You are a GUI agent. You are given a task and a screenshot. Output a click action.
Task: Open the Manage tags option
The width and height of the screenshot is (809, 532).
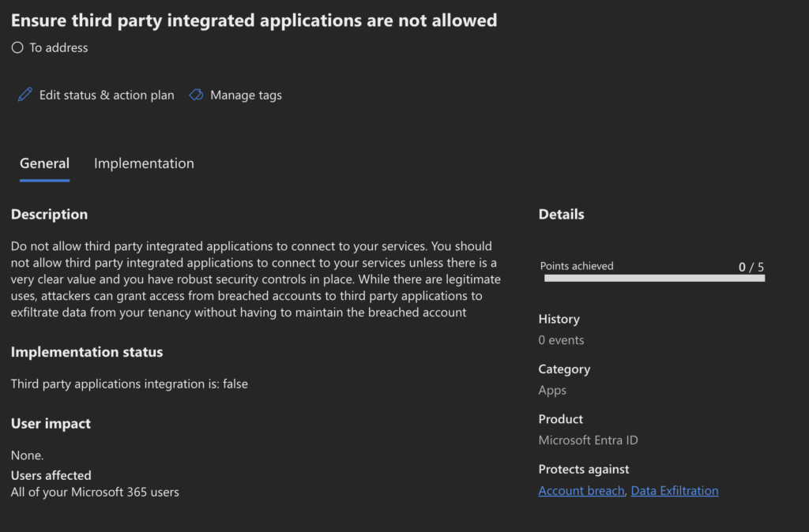[x=246, y=96]
